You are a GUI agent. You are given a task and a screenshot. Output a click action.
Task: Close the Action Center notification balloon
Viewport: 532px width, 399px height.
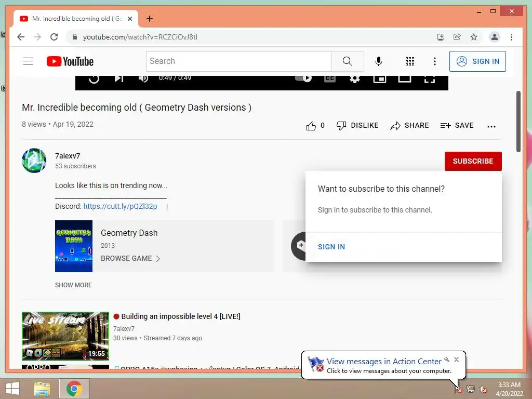[456, 360]
